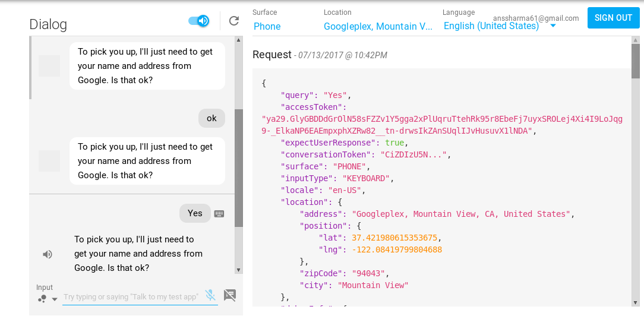Click keyboard icon next to Yes
The width and height of the screenshot is (644, 319).
[219, 214]
